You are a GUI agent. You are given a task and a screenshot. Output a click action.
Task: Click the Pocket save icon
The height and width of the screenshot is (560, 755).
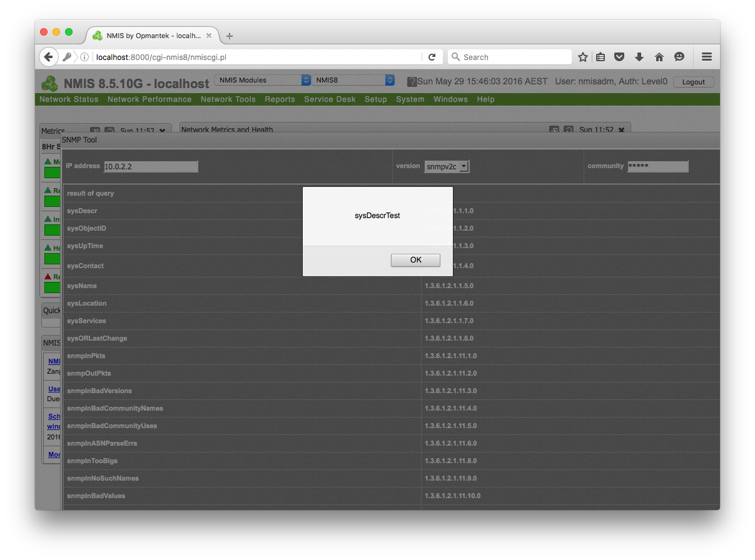pos(619,57)
